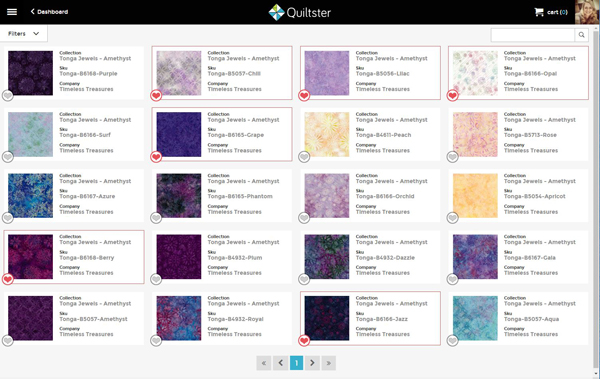Click the search magnifier icon
Screen dimensions: 600x379
pyautogui.click(x=581, y=35)
